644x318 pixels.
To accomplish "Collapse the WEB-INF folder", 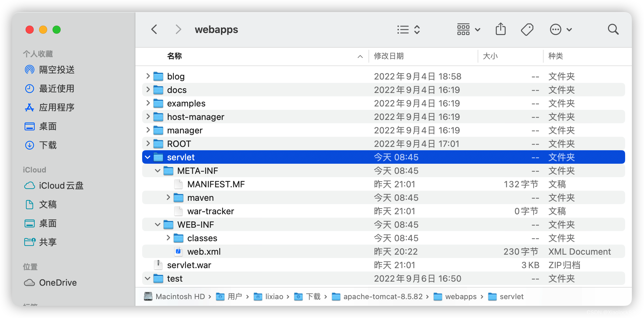I will [x=158, y=225].
